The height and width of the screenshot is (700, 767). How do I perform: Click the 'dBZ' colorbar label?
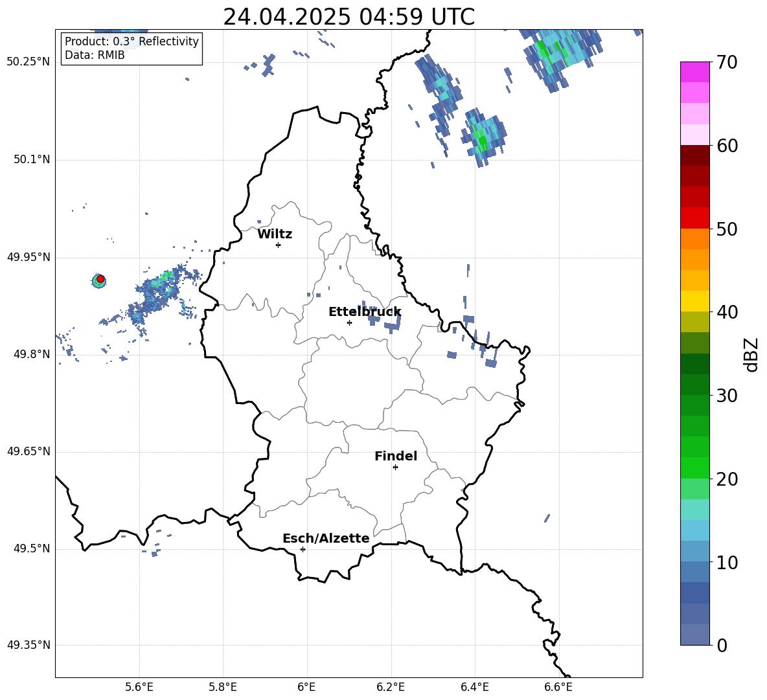tap(751, 354)
